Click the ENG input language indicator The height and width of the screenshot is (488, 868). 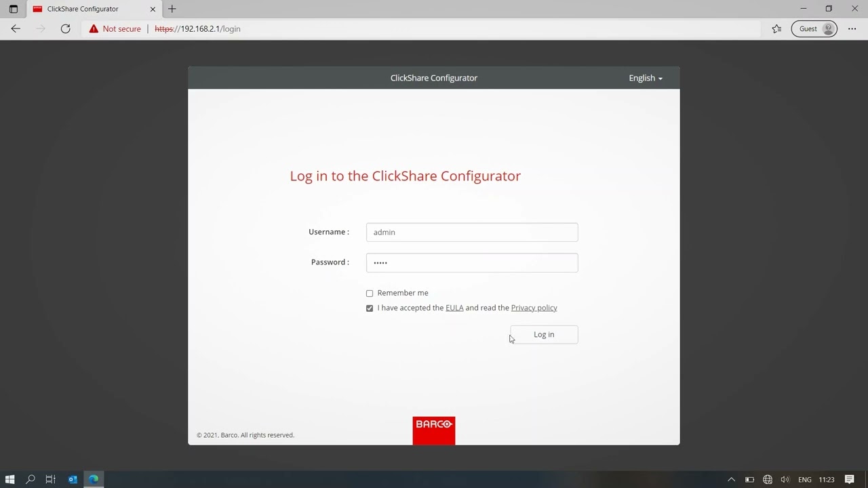pyautogui.click(x=805, y=479)
